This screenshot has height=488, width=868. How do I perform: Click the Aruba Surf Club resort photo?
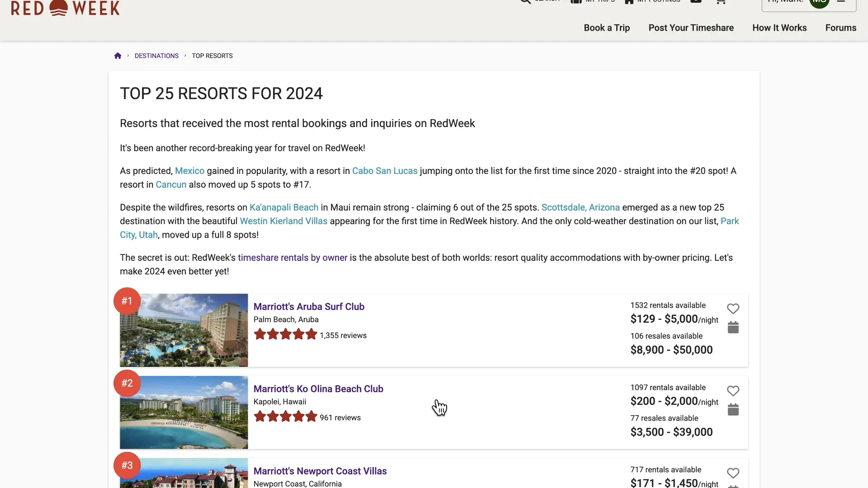coord(184,330)
